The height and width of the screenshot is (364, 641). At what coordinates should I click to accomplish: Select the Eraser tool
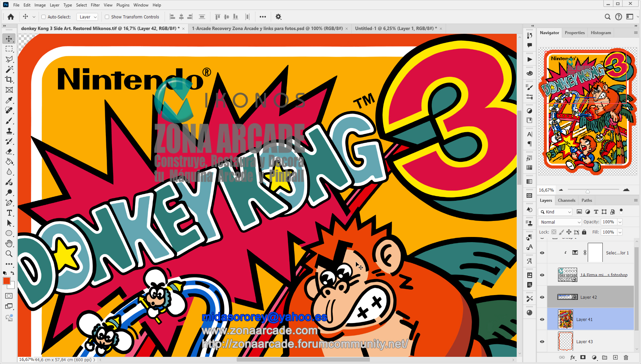click(x=9, y=151)
